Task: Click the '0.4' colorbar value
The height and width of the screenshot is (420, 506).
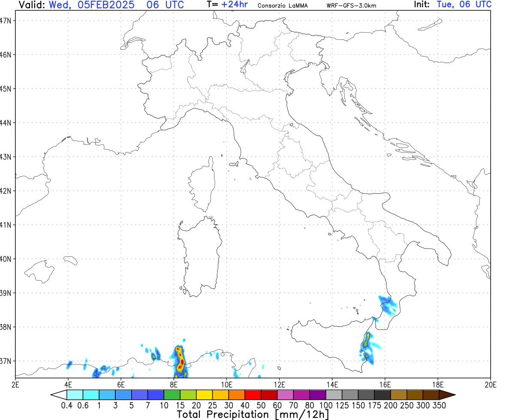Action: pyautogui.click(x=67, y=405)
